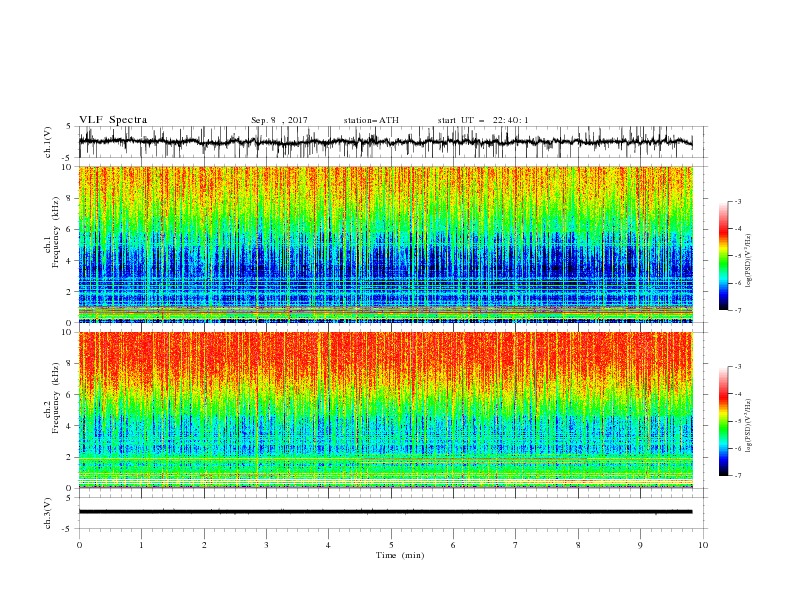Screen dimensions: 792x612
Task: Click the 'Time (min)' axis label
Action: 400,555
